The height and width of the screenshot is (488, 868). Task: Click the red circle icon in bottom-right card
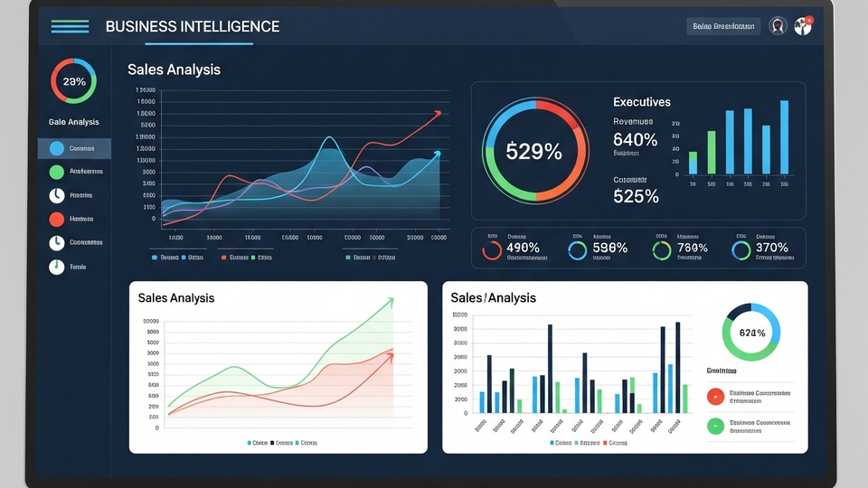tap(715, 396)
